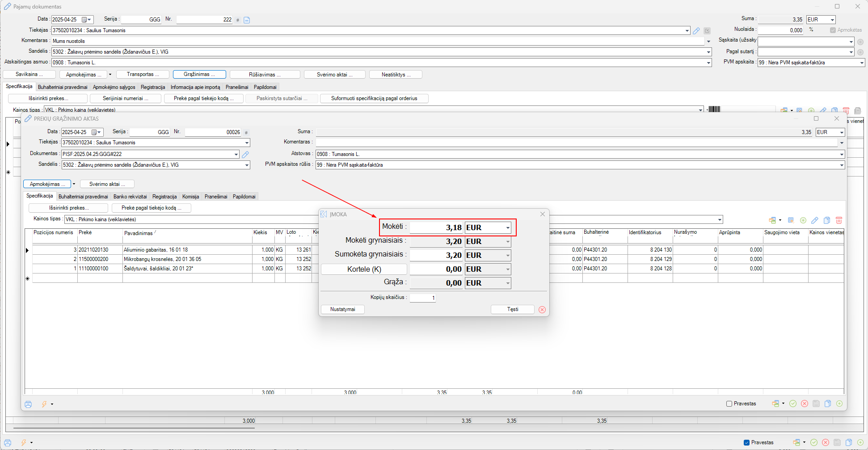Click the red trash icon above the return act grid

pos(839,220)
